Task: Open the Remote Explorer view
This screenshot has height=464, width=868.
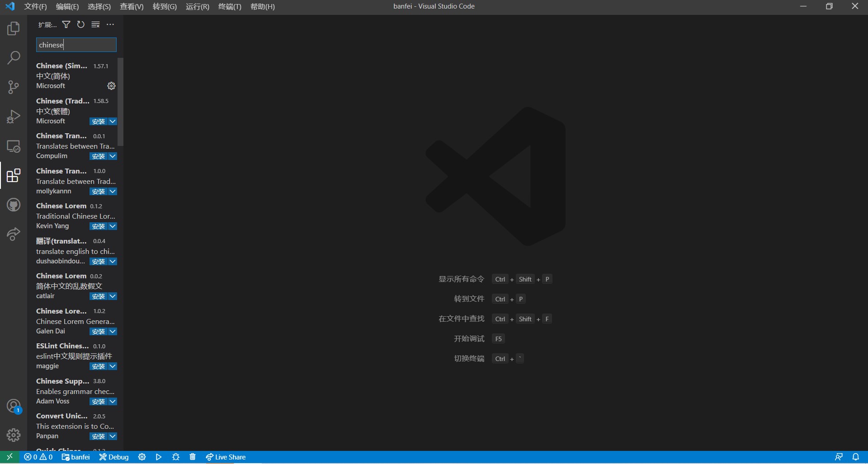Action: click(14, 146)
